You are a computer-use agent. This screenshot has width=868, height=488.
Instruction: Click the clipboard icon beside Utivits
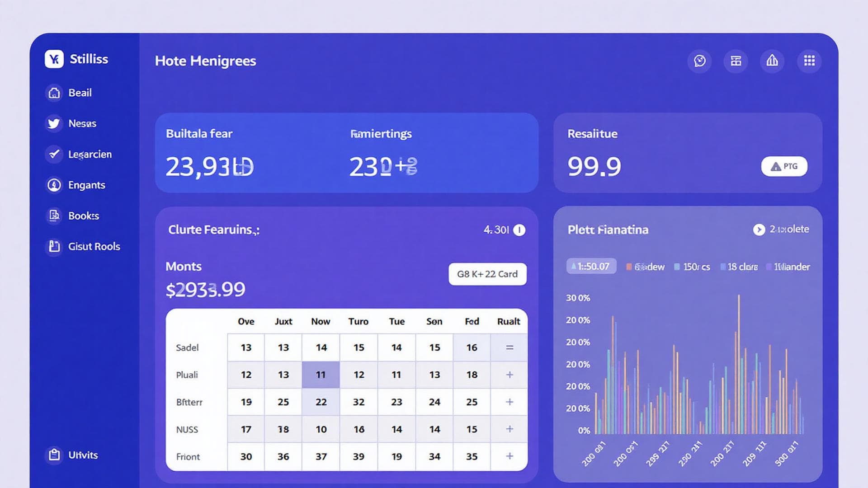coord(54,455)
